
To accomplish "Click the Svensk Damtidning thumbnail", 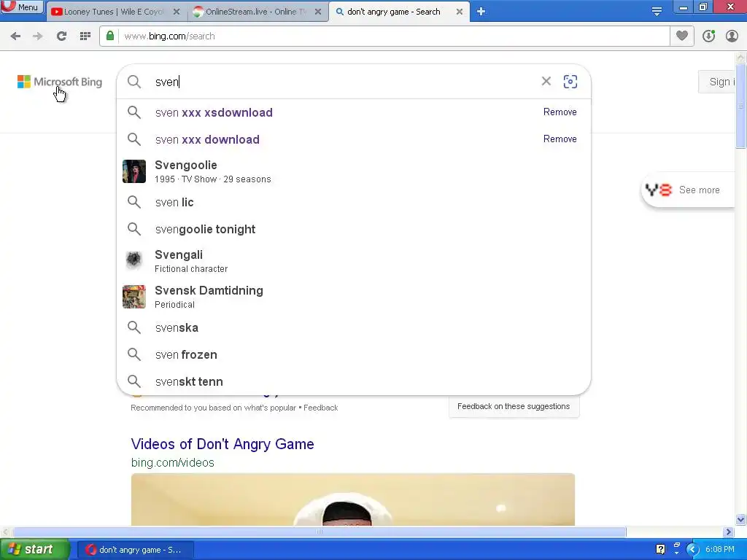I will (x=134, y=297).
